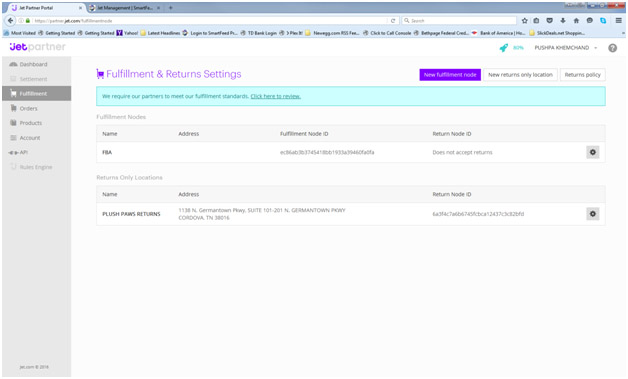Open gear settings for FBA node
The height and width of the screenshot is (379, 628).
point(593,152)
